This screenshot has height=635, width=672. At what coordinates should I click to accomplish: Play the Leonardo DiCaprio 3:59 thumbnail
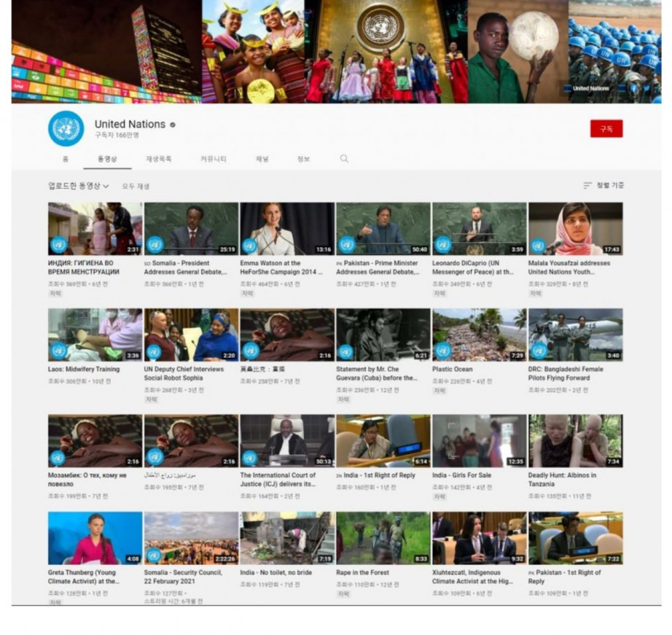tap(479, 229)
